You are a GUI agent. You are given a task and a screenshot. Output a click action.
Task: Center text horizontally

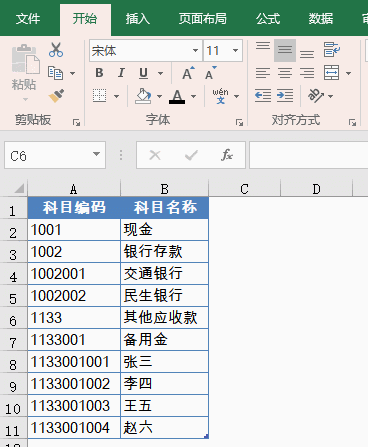click(x=285, y=73)
